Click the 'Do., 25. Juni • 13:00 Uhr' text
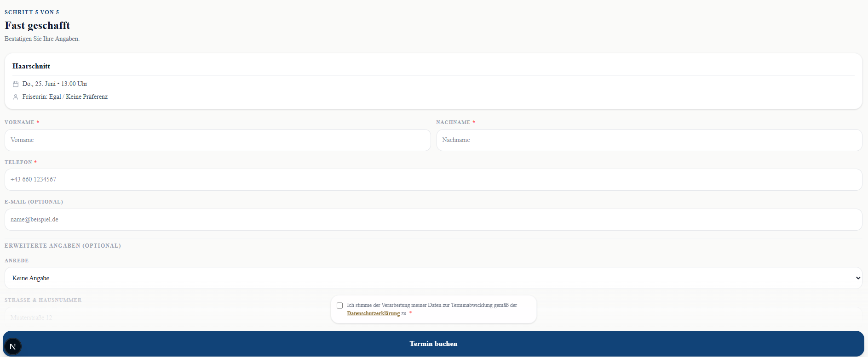Screen dimensions: 868x357 (55, 84)
